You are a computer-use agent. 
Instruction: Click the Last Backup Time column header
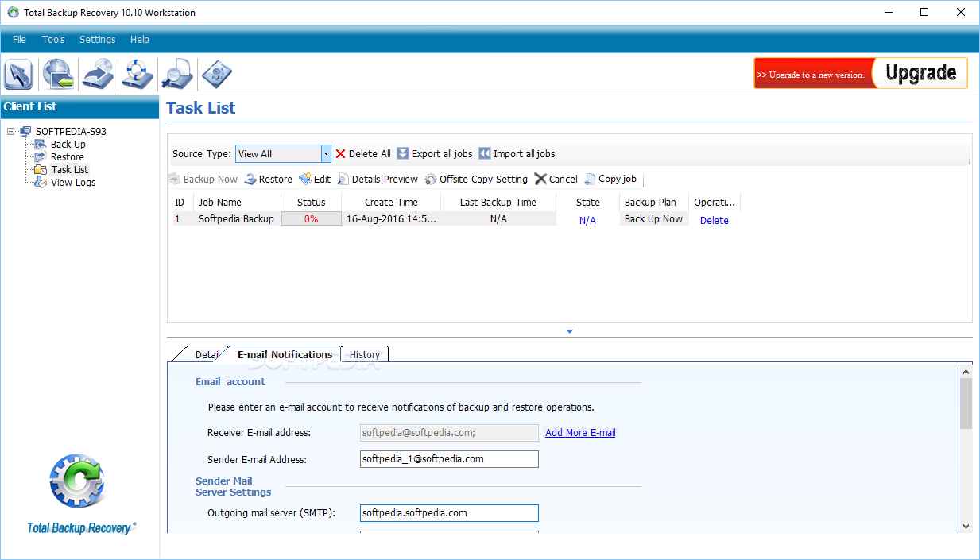498,203
